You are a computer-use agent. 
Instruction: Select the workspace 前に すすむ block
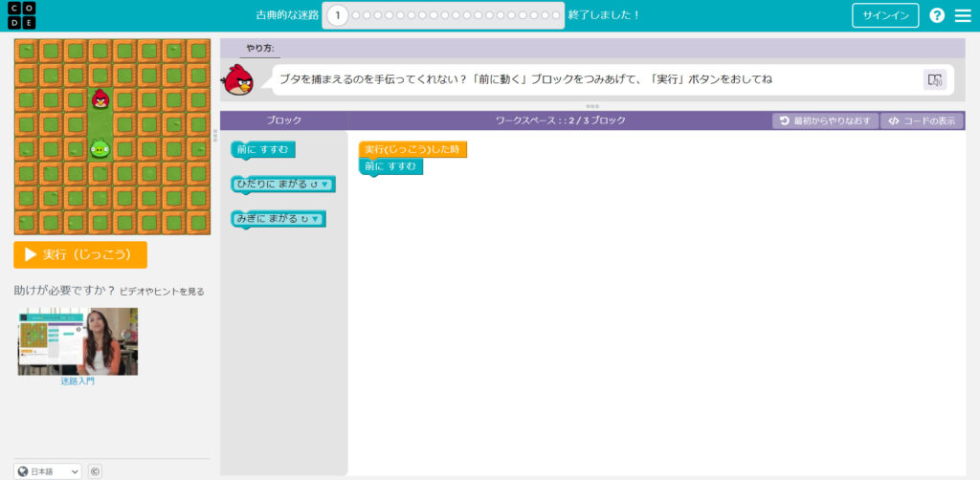[x=390, y=166]
